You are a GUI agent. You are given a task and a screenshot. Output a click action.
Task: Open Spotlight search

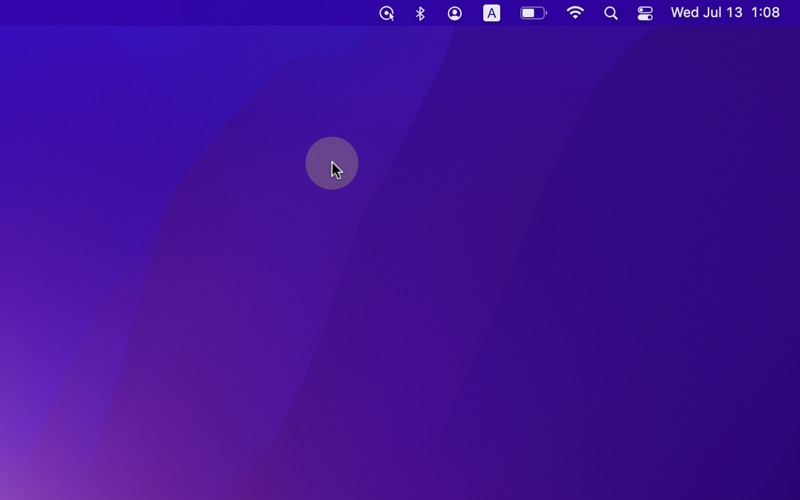click(x=611, y=13)
